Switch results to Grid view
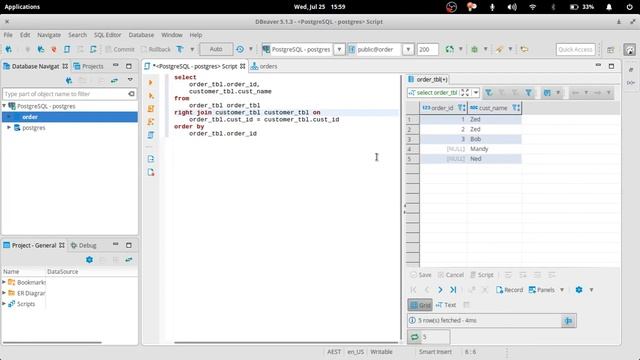 (x=420, y=305)
